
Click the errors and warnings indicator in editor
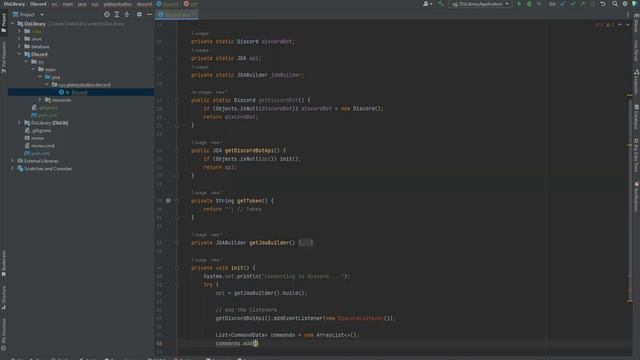pyautogui.click(x=604, y=25)
